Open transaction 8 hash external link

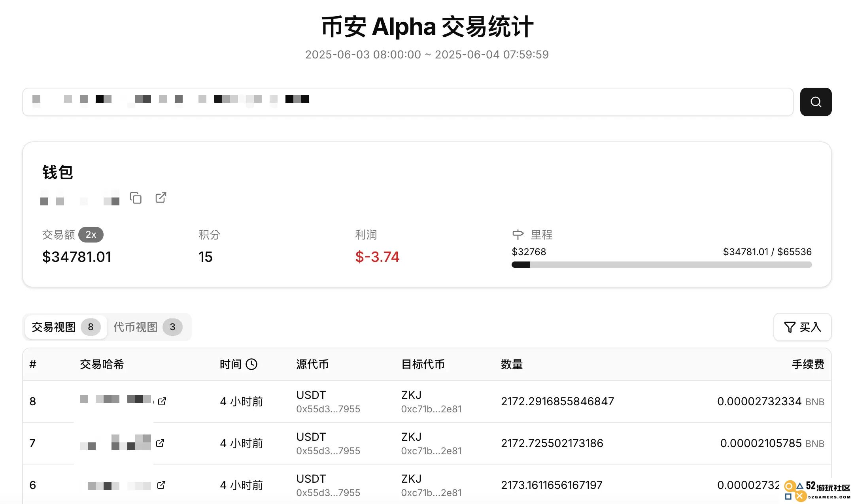[162, 401]
